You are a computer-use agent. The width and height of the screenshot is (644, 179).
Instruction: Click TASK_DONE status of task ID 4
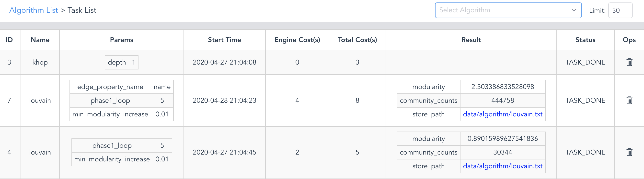(x=585, y=152)
